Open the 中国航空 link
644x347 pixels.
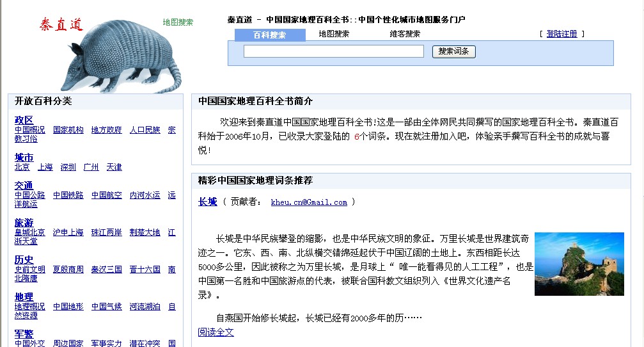106,195
